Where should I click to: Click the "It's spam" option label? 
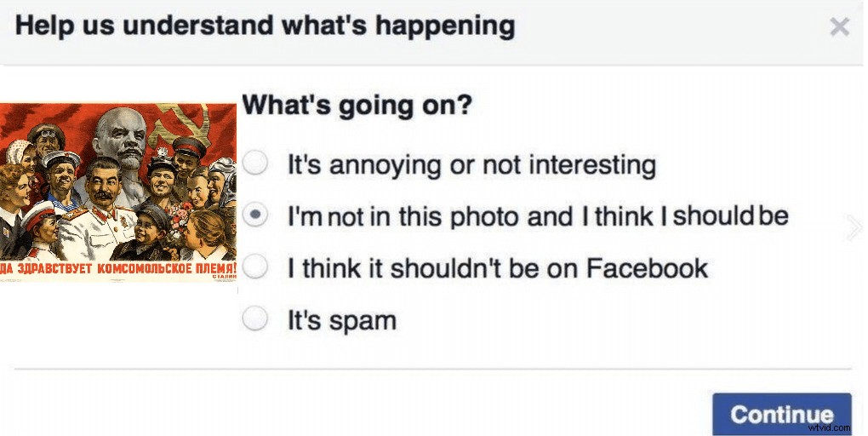[x=342, y=321]
